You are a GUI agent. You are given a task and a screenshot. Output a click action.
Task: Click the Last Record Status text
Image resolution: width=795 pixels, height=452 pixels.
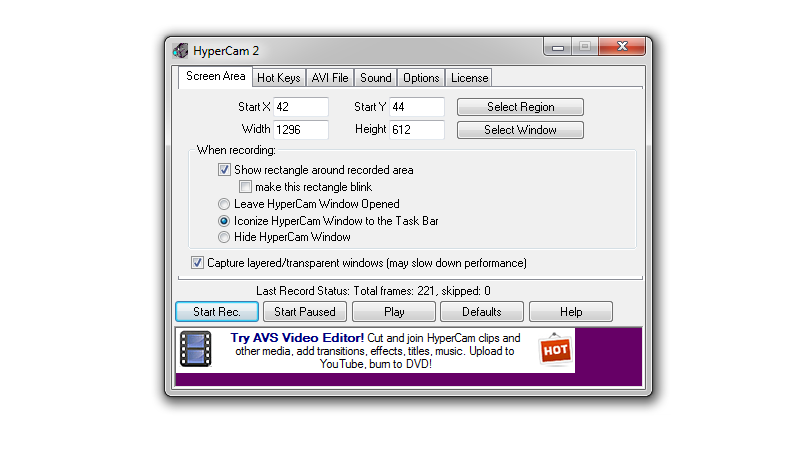[x=373, y=291]
